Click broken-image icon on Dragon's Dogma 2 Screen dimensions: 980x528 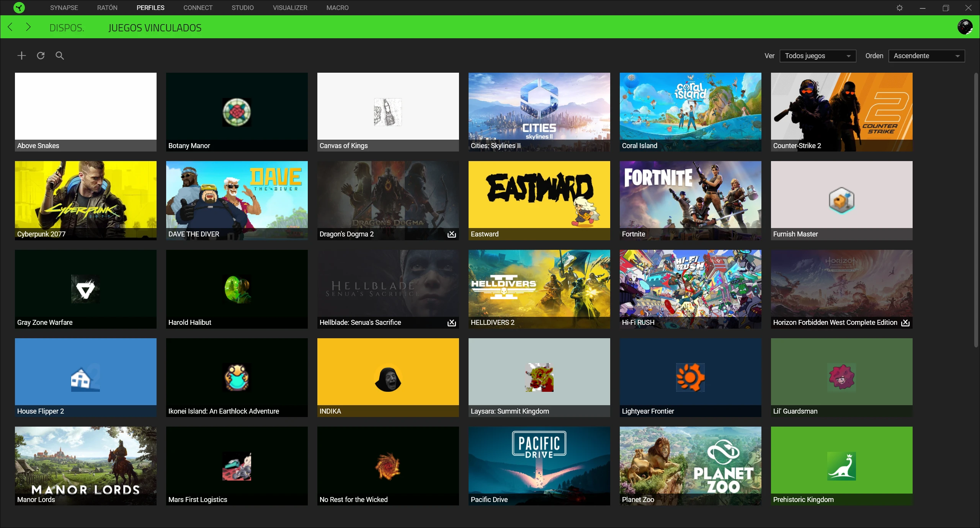pyautogui.click(x=452, y=234)
